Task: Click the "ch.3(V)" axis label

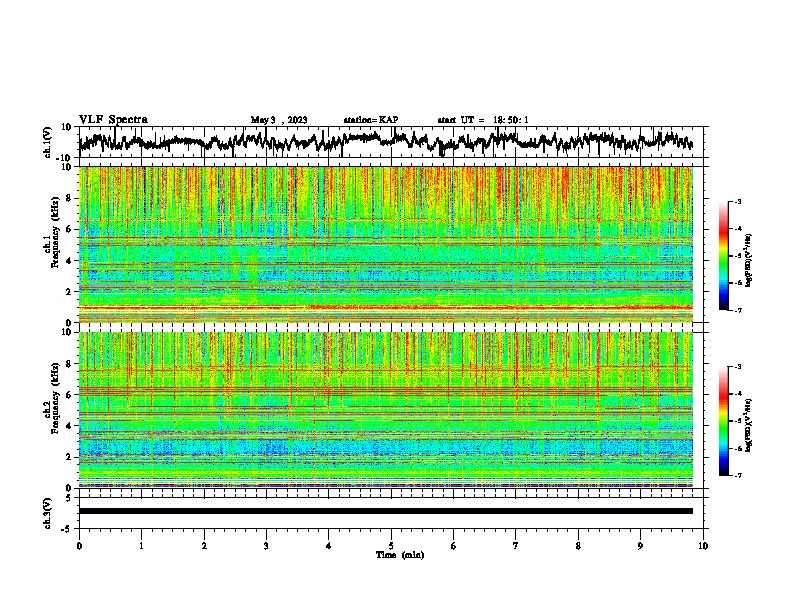Action: (x=47, y=514)
